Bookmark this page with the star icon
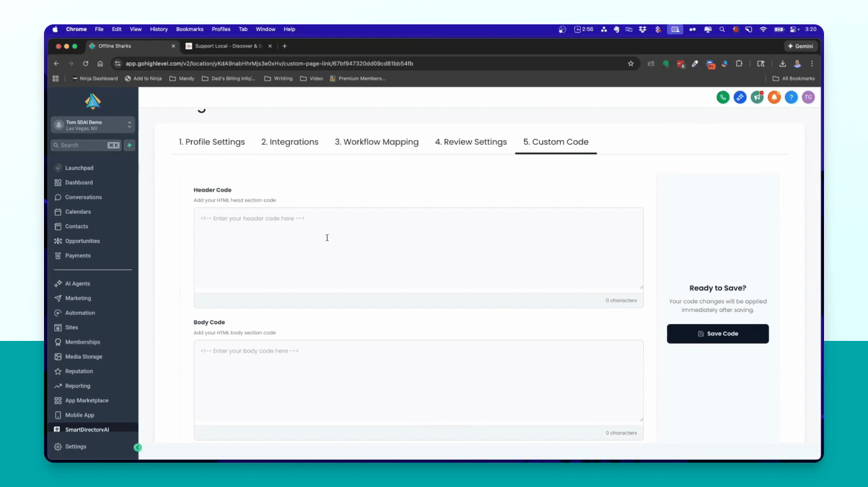 [630, 64]
